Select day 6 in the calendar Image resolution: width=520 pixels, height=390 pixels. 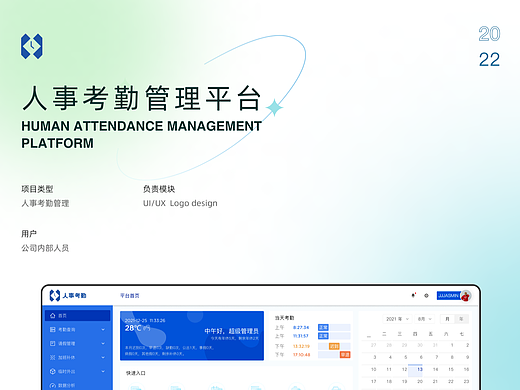click(421, 357)
